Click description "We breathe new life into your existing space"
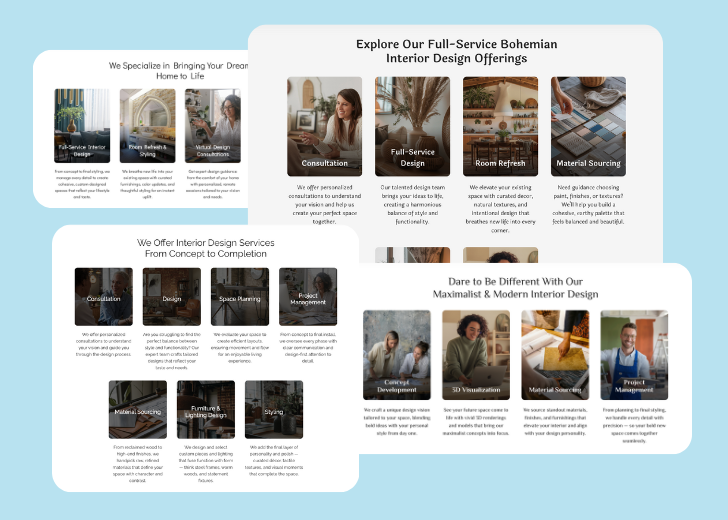Image resolution: width=728 pixels, height=520 pixels. (x=148, y=184)
